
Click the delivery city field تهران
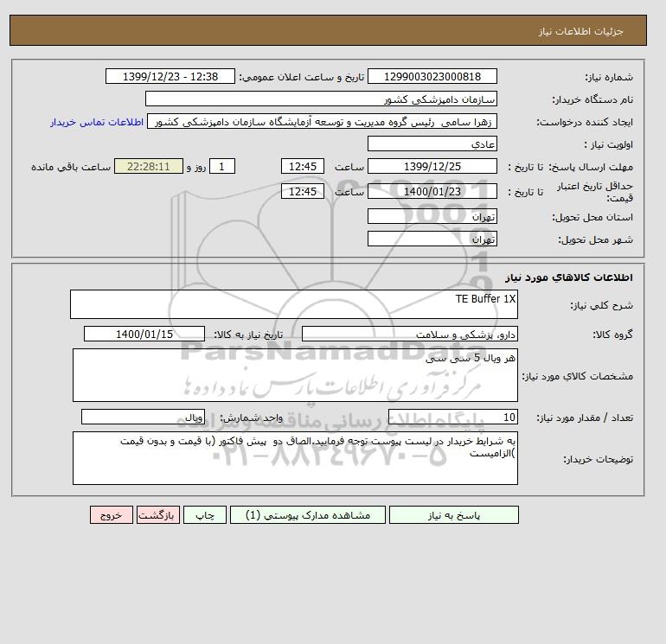point(432,239)
